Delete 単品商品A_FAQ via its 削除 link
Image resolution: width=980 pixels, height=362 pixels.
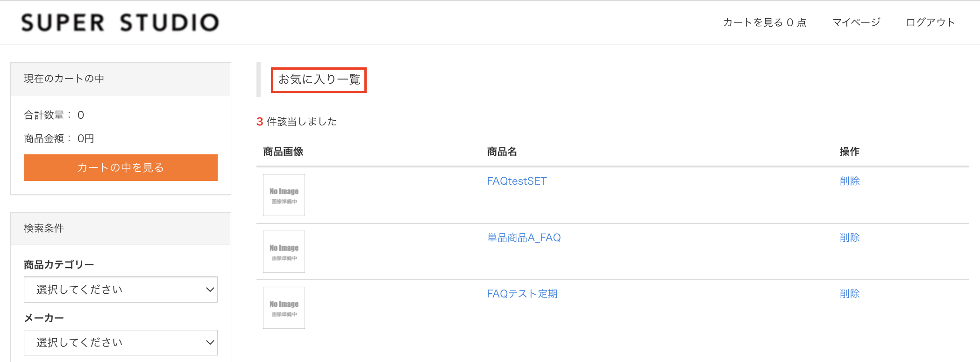tap(850, 238)
